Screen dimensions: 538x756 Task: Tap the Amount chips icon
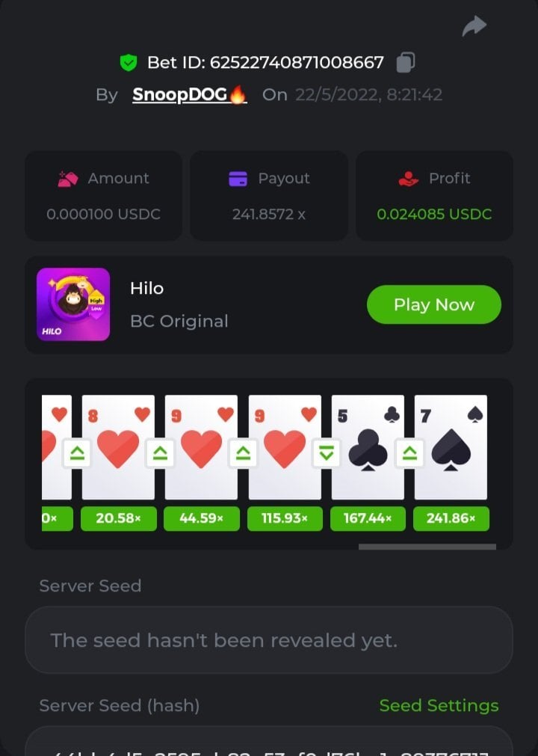click(68, 179)
